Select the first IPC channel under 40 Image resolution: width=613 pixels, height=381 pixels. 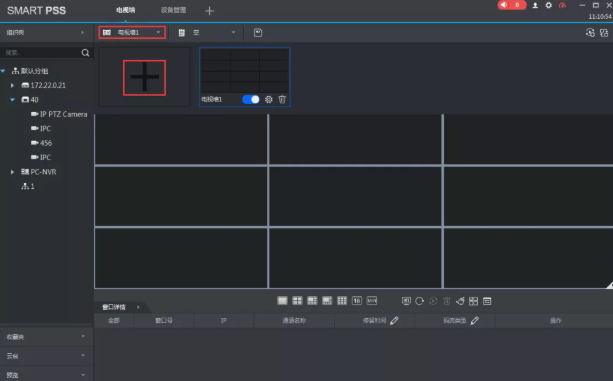41,129
